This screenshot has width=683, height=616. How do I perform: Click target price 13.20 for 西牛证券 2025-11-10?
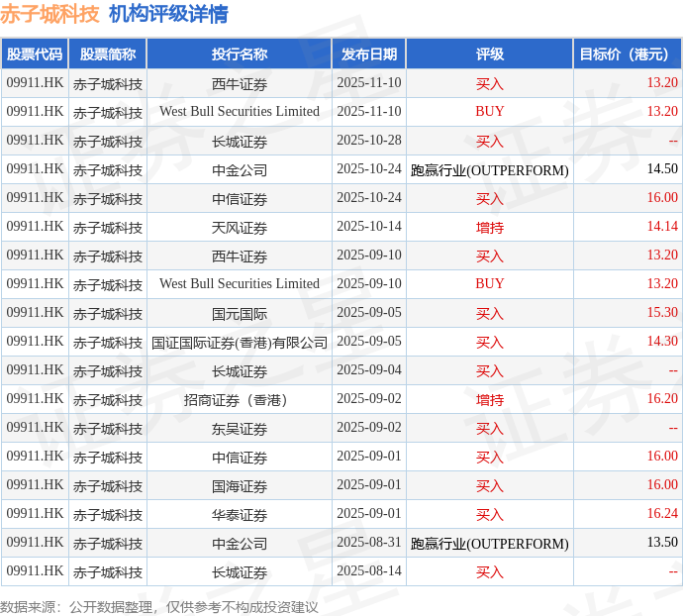pyautogui.click(x=662, y=83)
